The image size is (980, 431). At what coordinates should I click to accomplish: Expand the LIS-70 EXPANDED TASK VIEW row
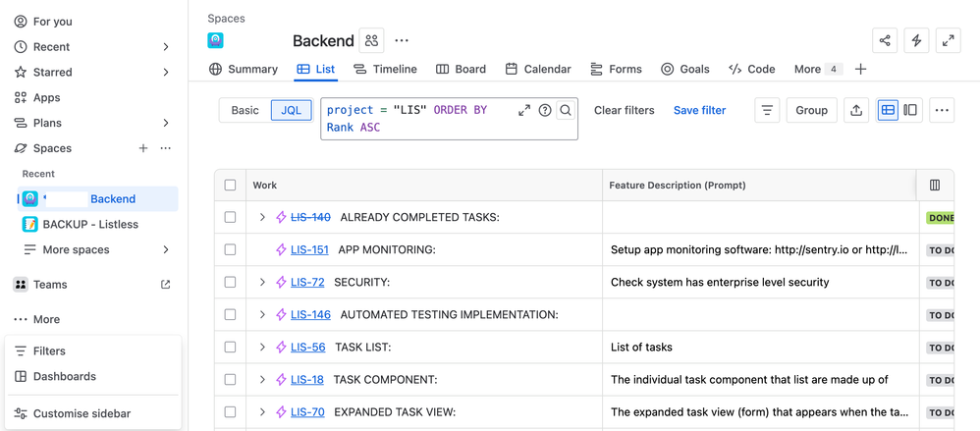(262, 412)
